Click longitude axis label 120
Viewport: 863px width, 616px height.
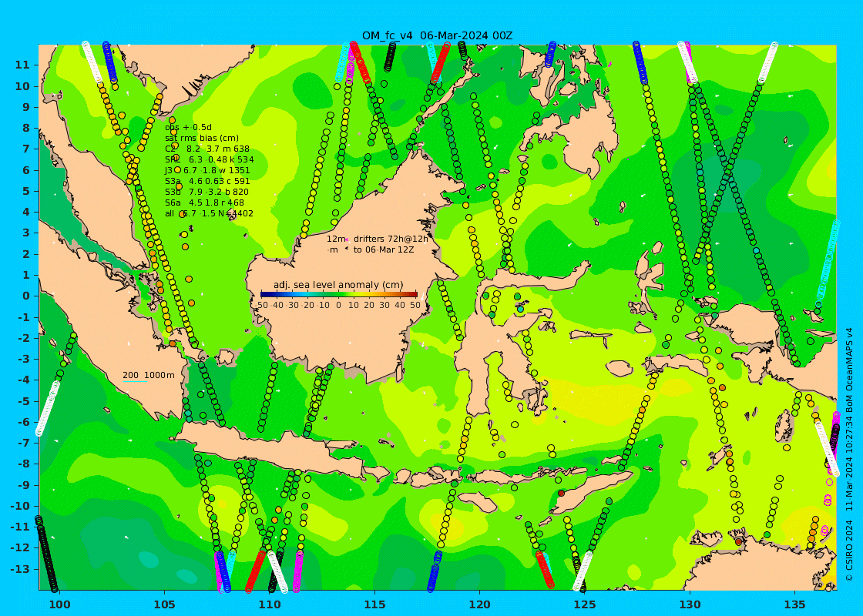(480, 604)
